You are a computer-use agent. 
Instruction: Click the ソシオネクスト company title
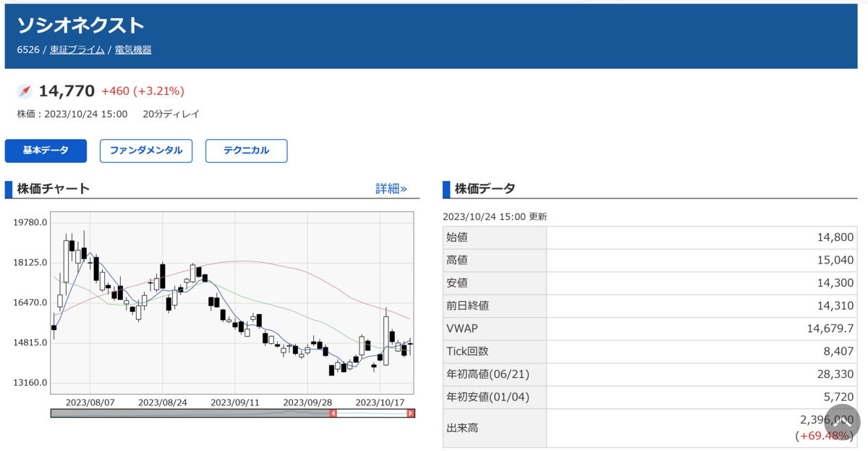pyautogui.click(x=81, y=25)
